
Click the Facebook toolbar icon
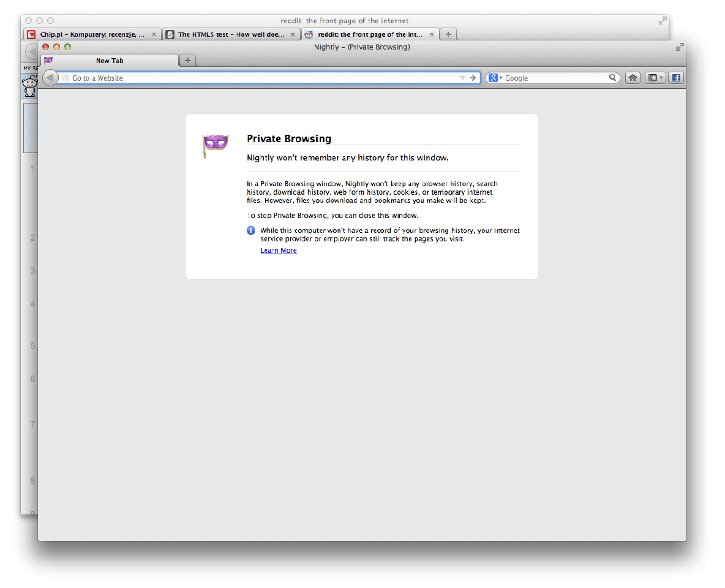tap(676, 78)
